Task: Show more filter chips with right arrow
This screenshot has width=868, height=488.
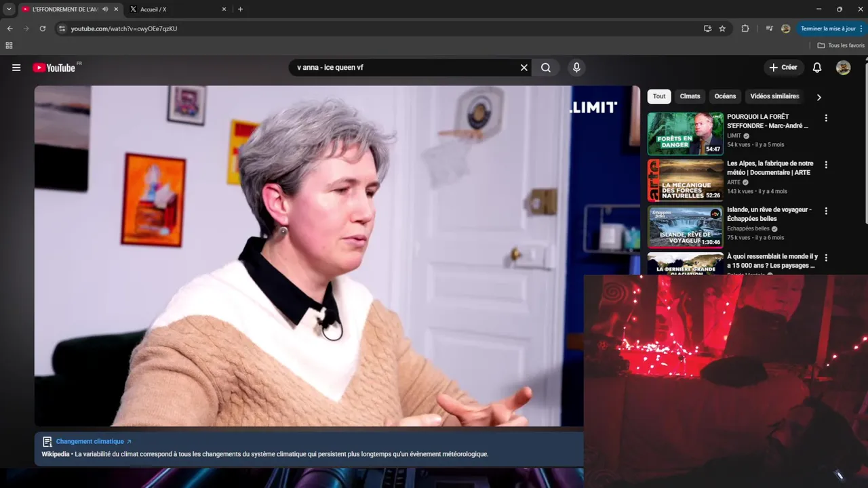Action: click(x=818, y=97)
